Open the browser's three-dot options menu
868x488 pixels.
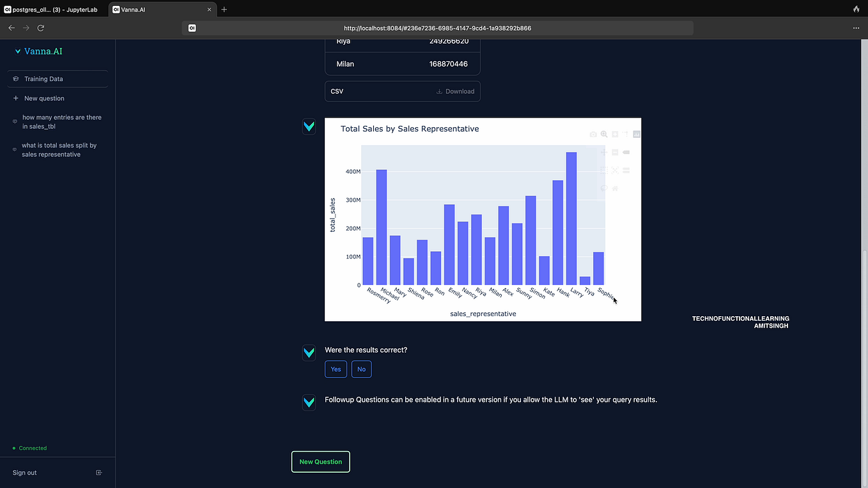855,27
